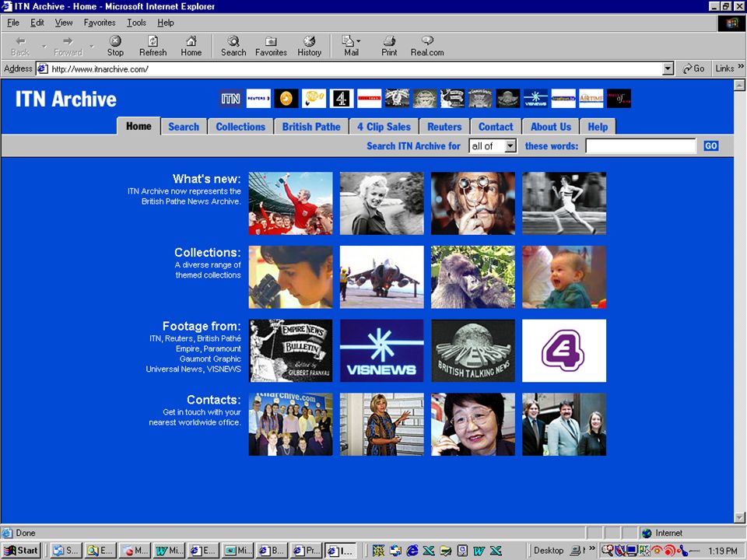This screenshot has height=560, width=747.
Task: Switch to the Search tab
Action: coord(184,127)
